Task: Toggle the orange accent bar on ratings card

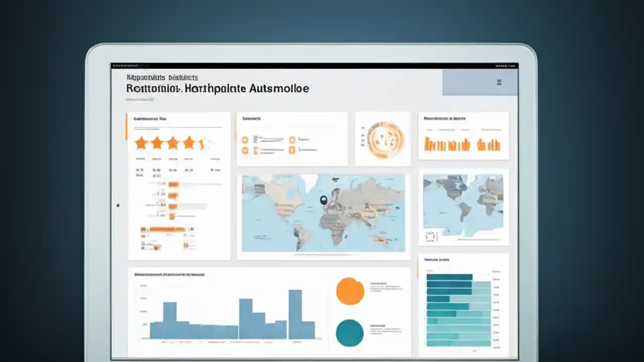Action: tap(126, 127)
